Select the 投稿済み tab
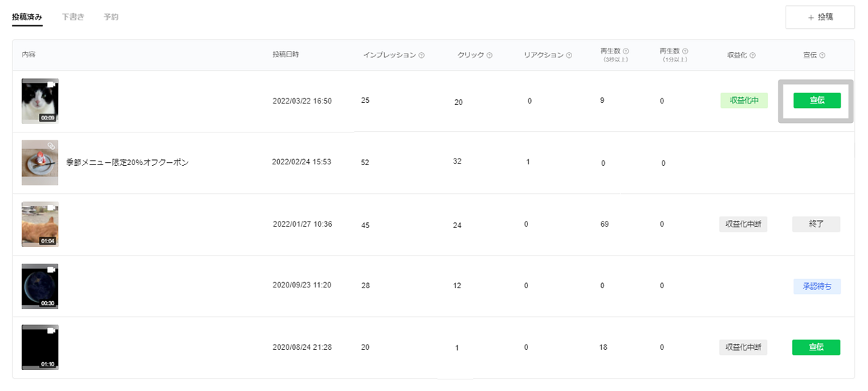 (x=27, y=17)
